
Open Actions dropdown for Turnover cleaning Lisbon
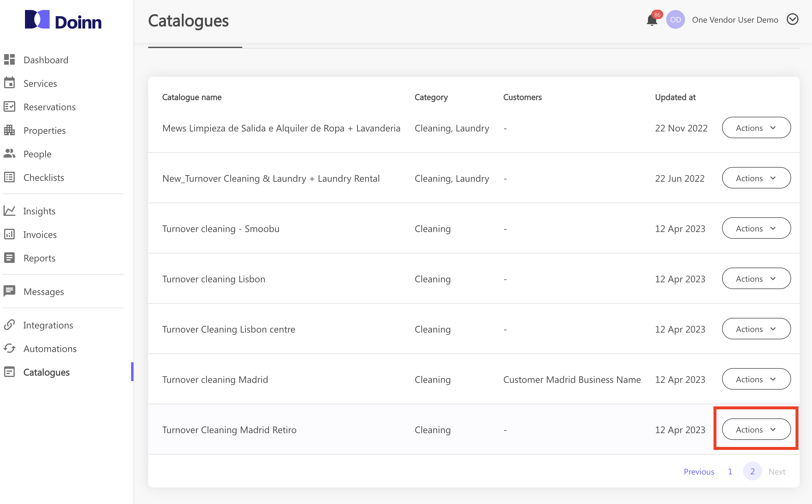(x=756, y=279)
